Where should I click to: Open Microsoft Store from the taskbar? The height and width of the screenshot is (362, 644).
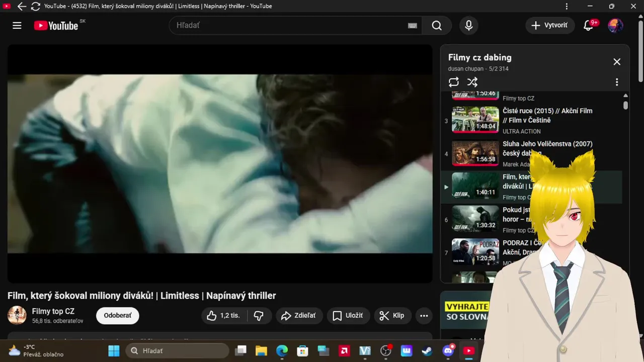(302, 350)
